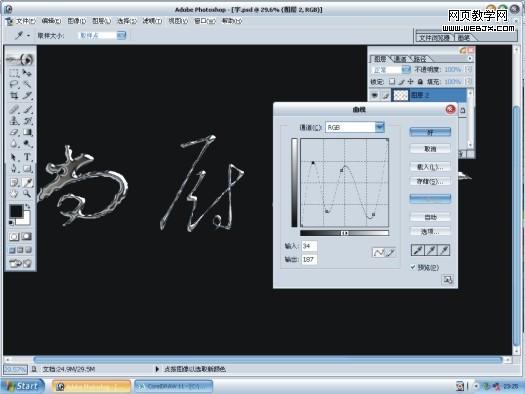
Task: Swap foreground and background colors
Action: (x=28, y=207)
